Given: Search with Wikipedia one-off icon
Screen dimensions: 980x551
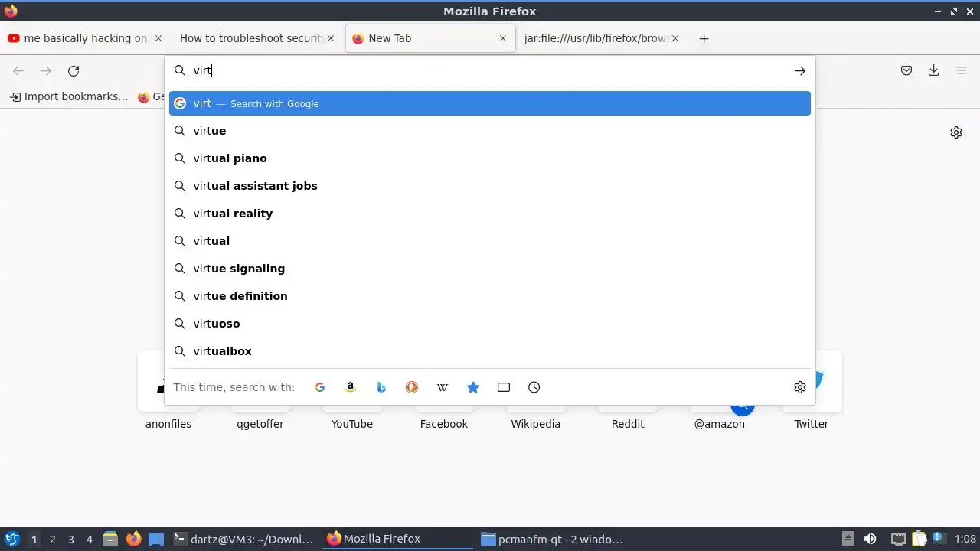Looking at the screenshot, I should pyautogui.click(x=443, y=387).
